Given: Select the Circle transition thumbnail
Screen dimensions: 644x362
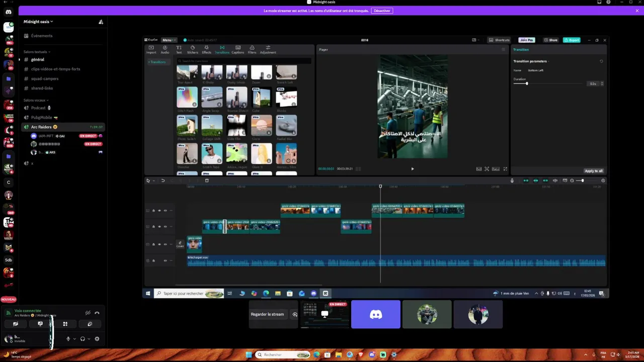Looking at the screenshot, I should coord(262,125).
